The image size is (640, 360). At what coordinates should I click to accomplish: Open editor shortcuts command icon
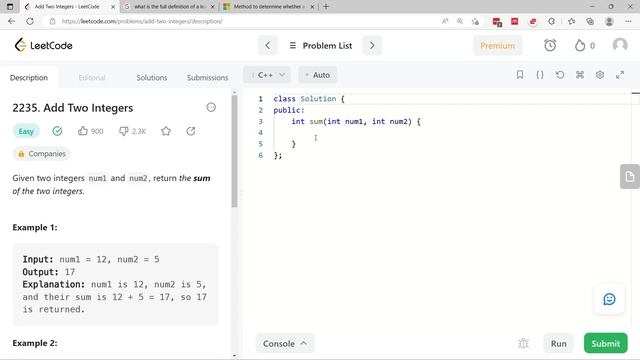(x=580, y=75)
